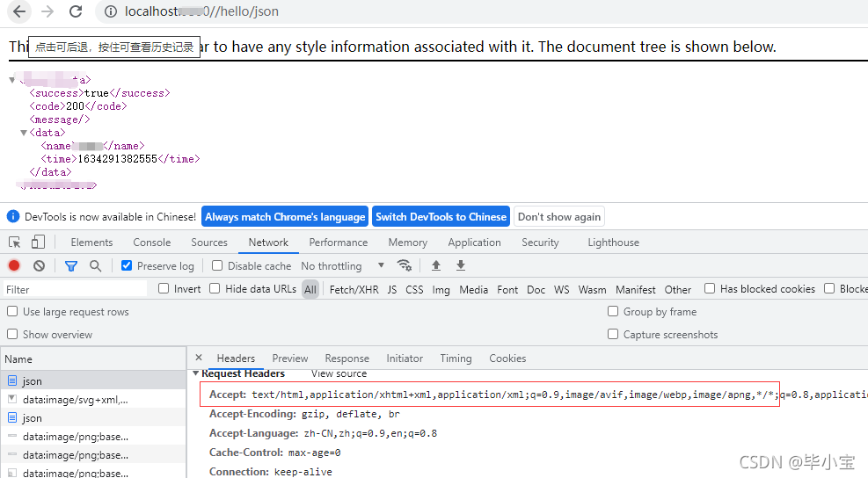Filter by Fetch/XHR type
The height and width of the screenshot is (478, 868).
(x=354, y=289)
